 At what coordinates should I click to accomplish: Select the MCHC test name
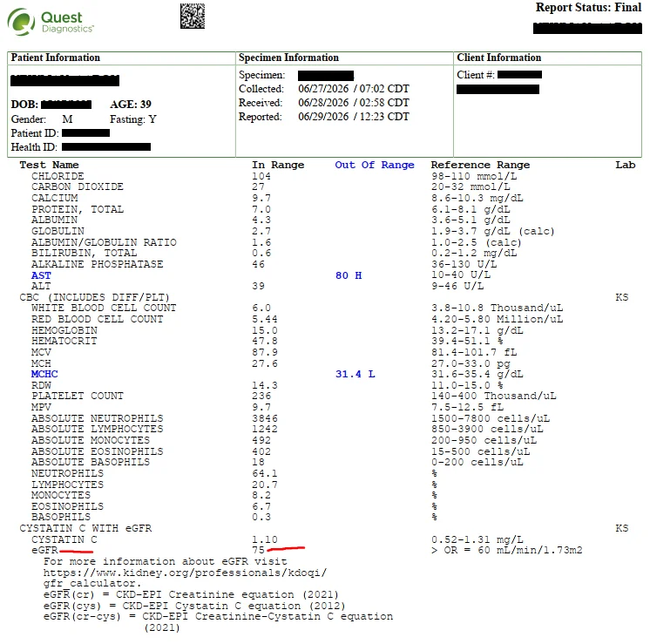pyautogui.click(x=44, y=374)
